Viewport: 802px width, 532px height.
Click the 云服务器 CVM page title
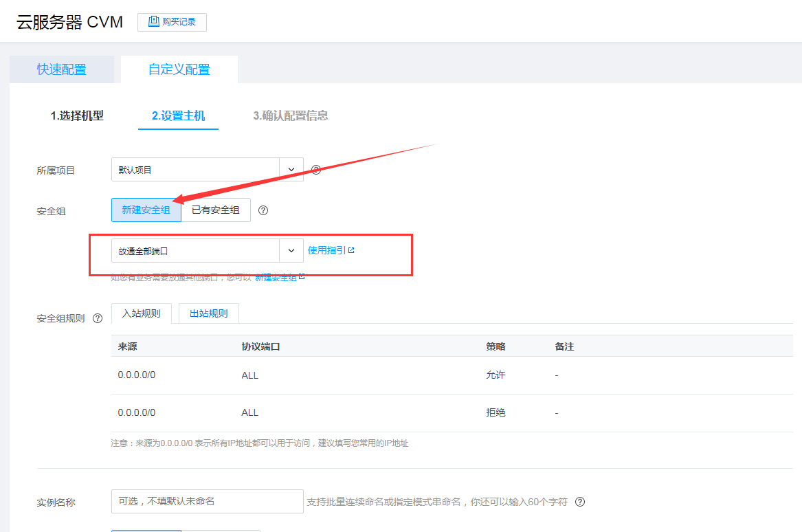click(69, 22)
